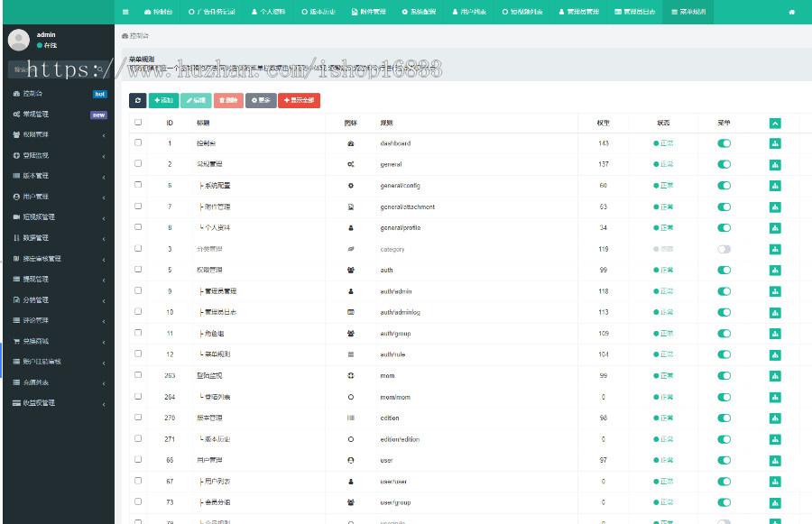Click the cogs icon in general row

(351, 164)
